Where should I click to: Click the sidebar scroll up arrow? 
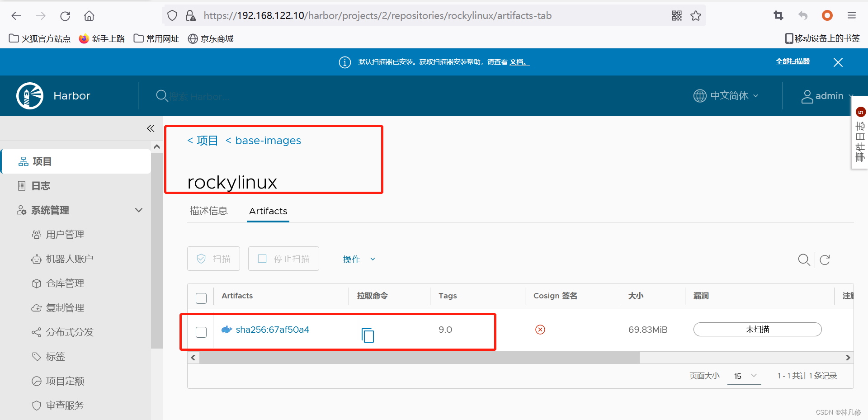(157, 146)
